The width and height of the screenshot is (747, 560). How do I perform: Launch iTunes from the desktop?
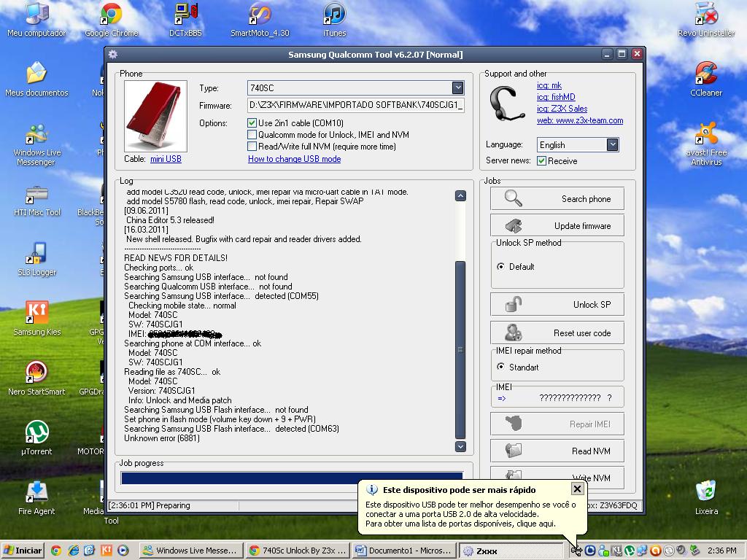tap(334, 20)
